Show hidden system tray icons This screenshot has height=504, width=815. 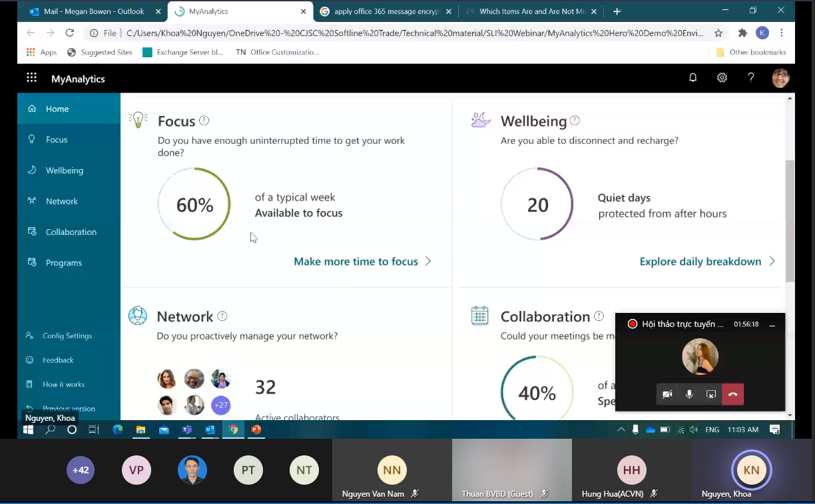coord(621,429)
